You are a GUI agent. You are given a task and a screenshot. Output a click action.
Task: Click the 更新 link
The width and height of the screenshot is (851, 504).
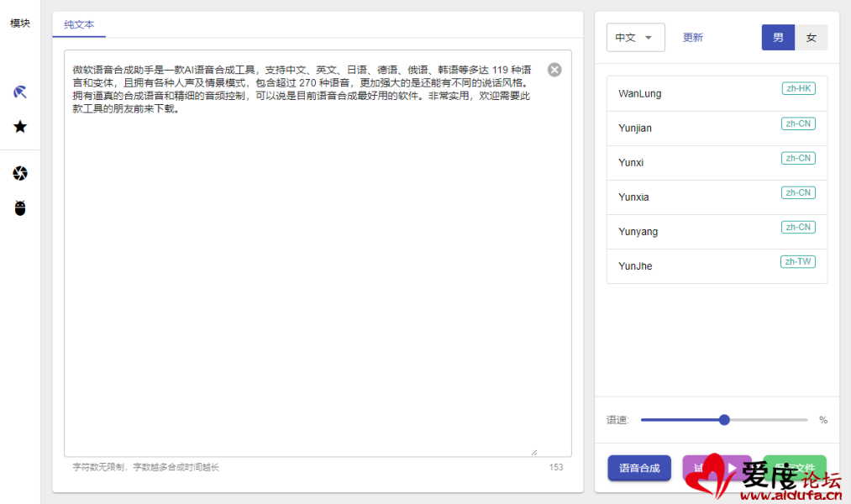coord(692,38)
